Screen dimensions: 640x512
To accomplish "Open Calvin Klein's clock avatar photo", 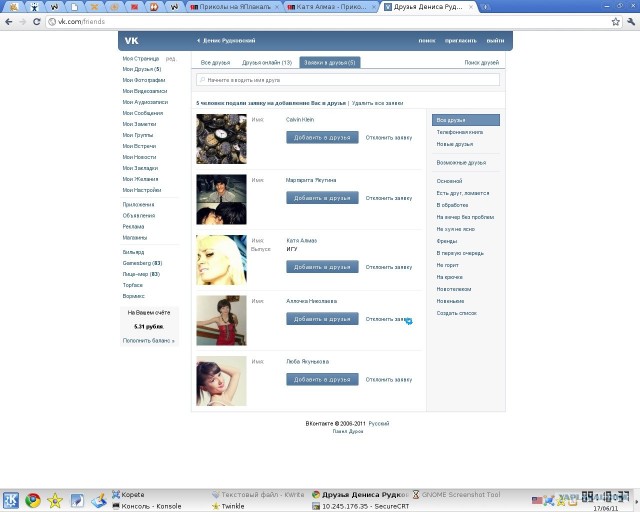I will [221, 139].
